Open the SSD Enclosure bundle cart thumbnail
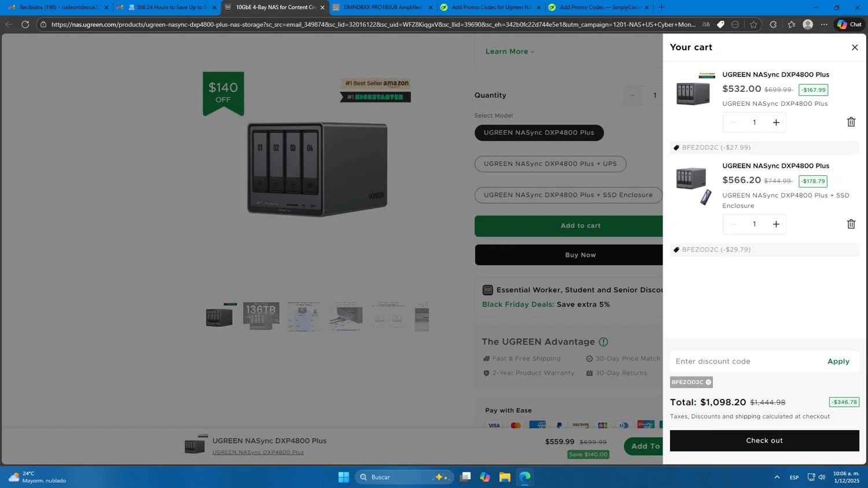This screenshot has width=868, height=488. tap(693, 186)
